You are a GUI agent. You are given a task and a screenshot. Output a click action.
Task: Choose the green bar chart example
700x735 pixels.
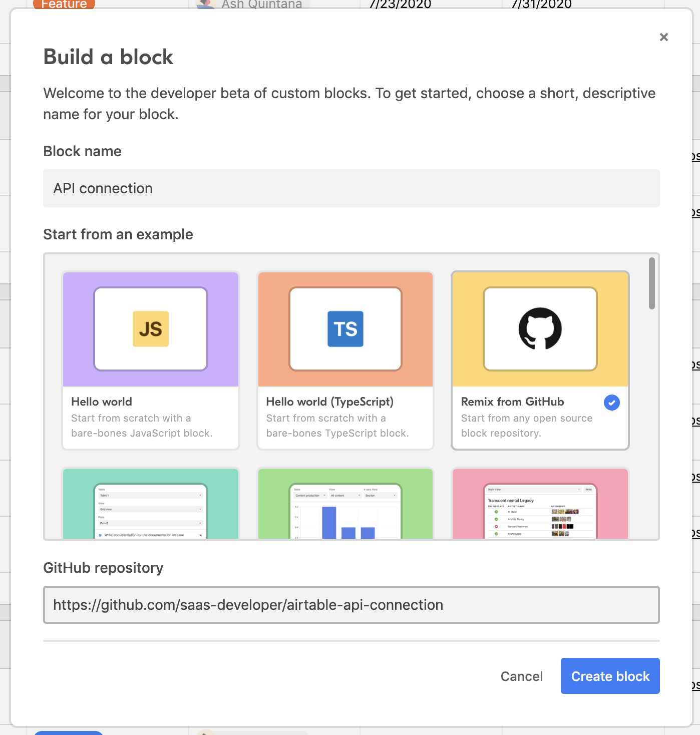345,503
